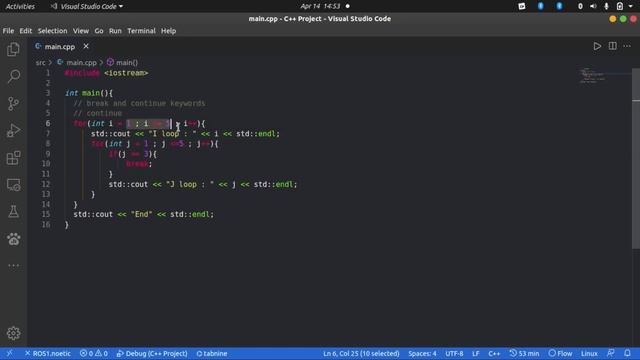Open the system volume speaker icon
Viewport: 640px width, 360px height.
593,6
